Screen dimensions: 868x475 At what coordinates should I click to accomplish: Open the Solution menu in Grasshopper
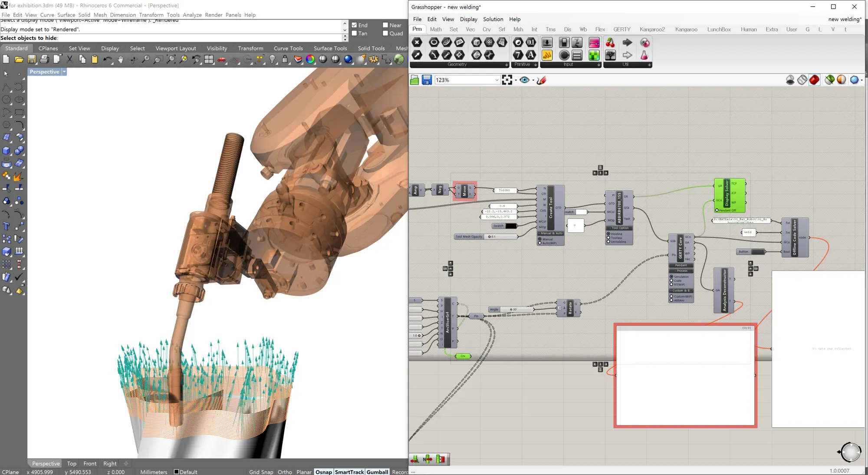493,19
